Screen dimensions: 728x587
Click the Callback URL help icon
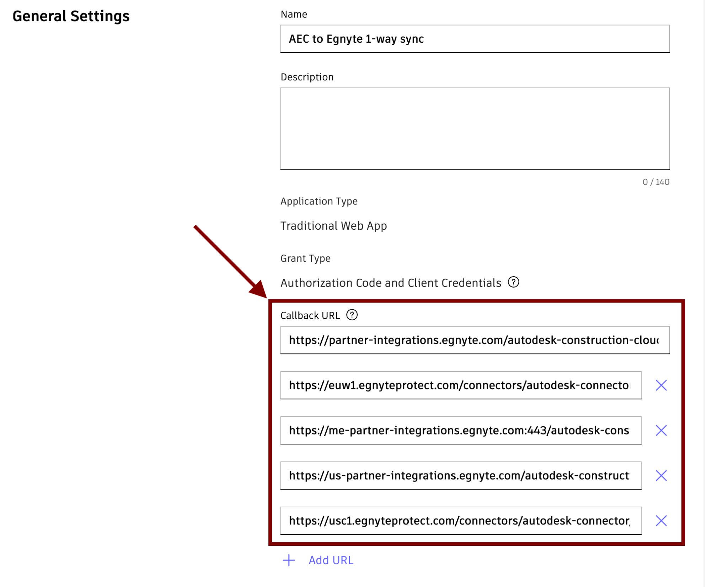[352, 315]
